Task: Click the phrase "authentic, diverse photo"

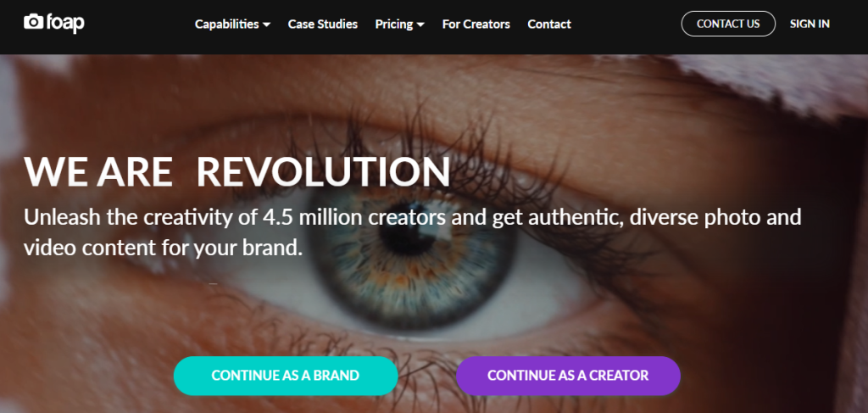Action: (x=636, y=217)
